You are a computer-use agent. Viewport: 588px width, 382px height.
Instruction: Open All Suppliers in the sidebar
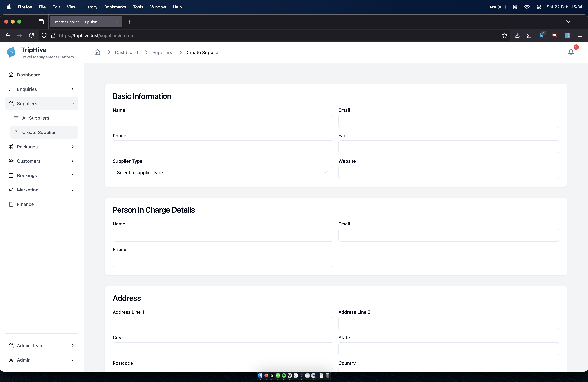click(44, 118)
